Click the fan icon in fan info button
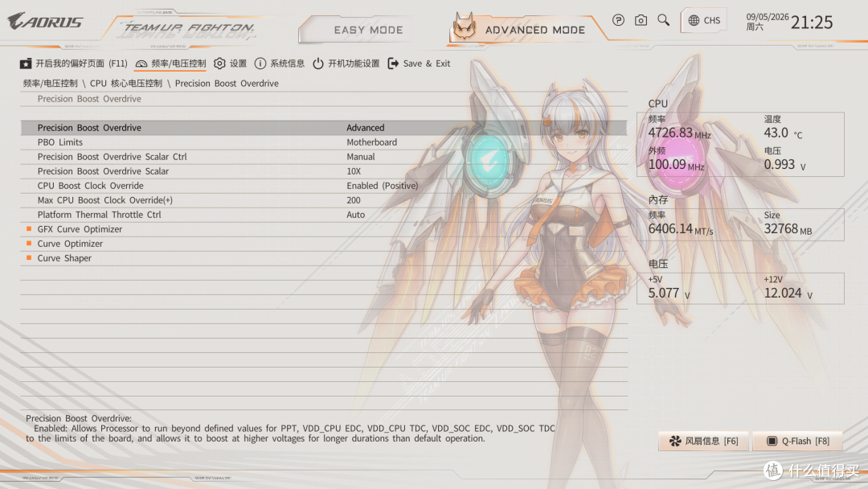This screenshot has height=489, width=868. pos(675,441)
